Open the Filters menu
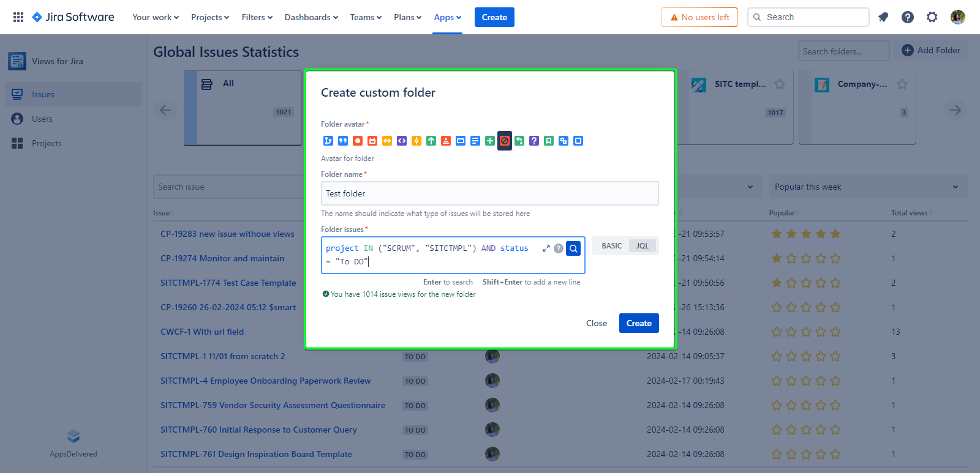 pyautogui.click(x=257, y=17)
